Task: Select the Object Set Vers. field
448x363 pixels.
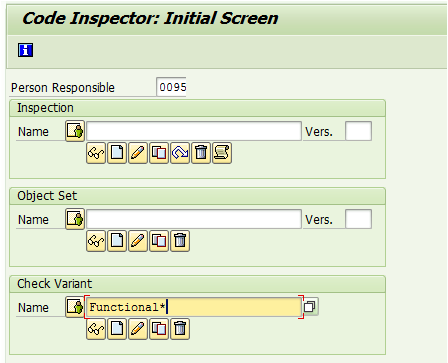Action: point(359,219)
